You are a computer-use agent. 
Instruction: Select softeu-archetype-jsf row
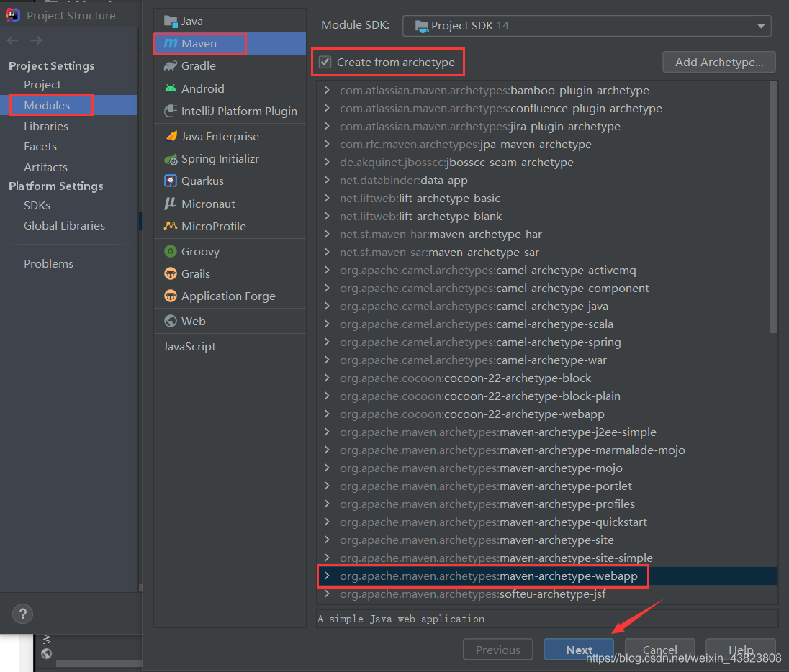pyautogui.click(x=547, y=594)
